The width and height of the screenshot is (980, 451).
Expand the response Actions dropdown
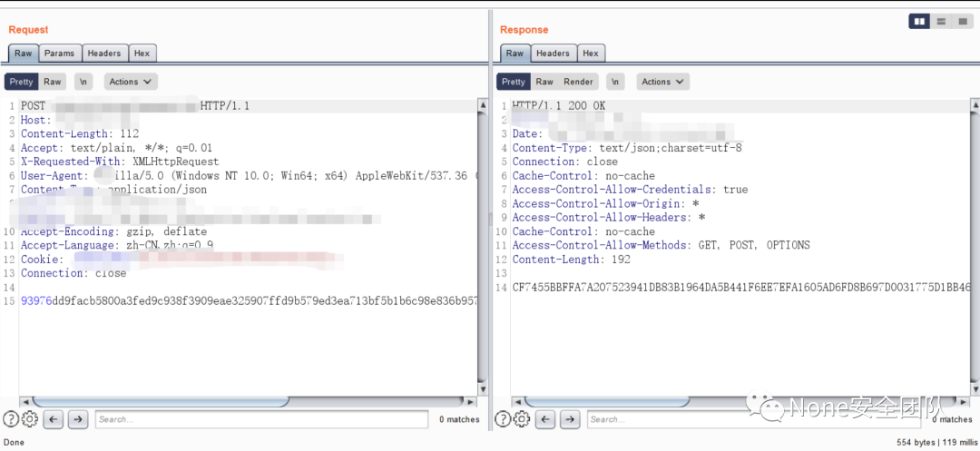[662, 82]
